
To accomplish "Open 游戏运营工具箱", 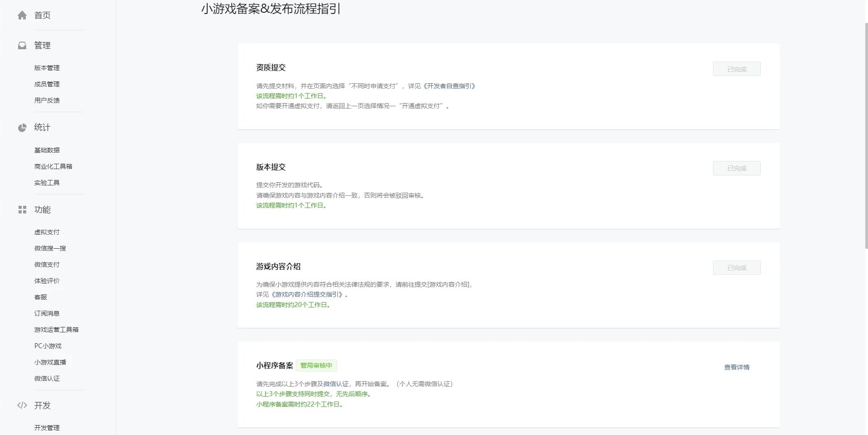I will (x=57, y=330).
